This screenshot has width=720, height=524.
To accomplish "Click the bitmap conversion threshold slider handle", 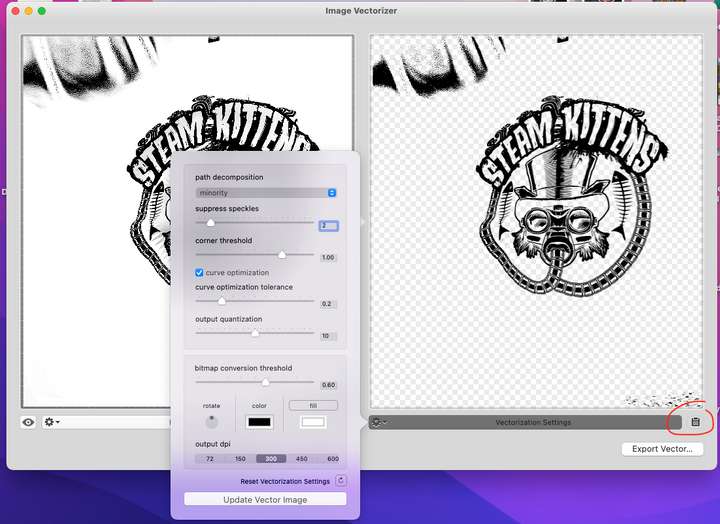I will click(265, 382).
